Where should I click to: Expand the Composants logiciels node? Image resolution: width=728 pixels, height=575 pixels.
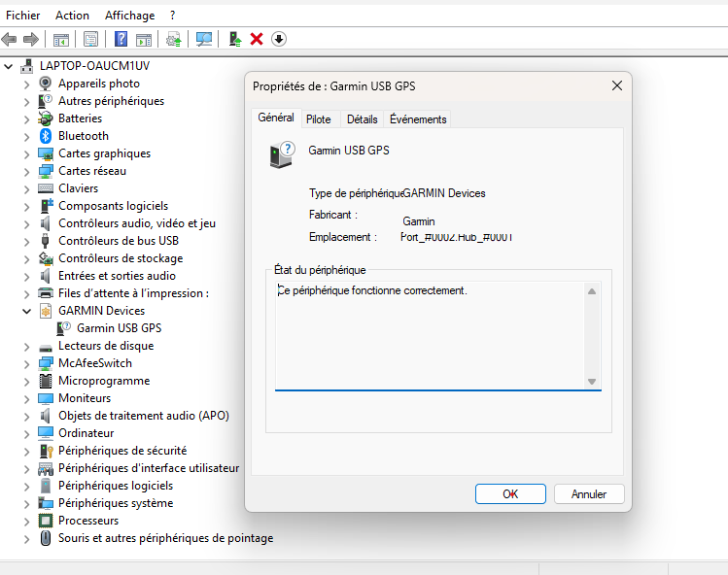tap(26, 207)
